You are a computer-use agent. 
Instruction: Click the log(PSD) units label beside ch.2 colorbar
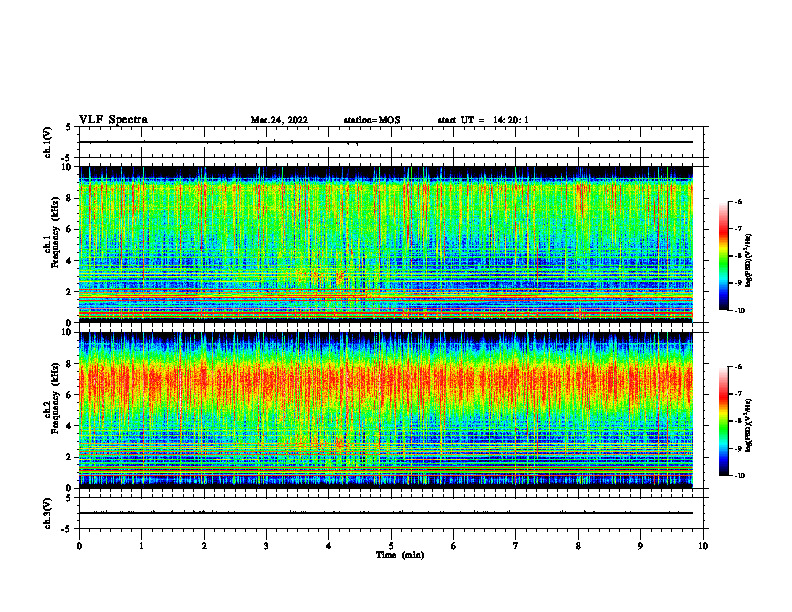click(x=749, y=425)
